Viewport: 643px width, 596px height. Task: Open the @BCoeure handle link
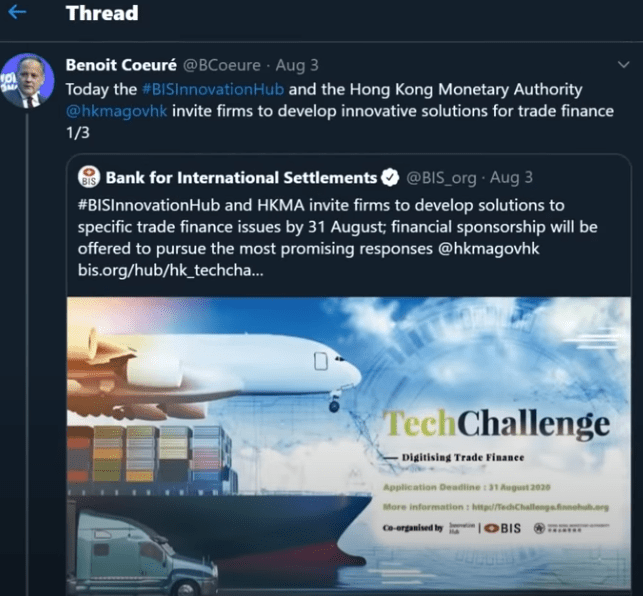[222, 65]
